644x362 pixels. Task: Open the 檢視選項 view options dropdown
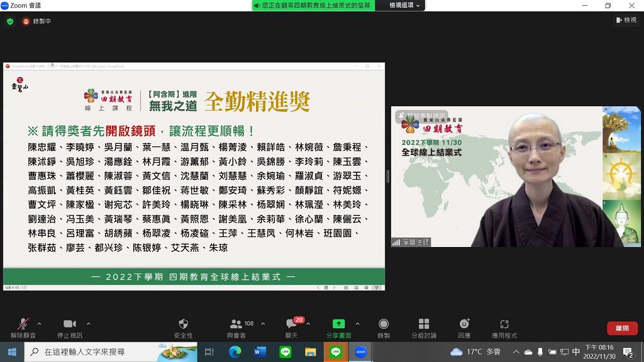404,5
